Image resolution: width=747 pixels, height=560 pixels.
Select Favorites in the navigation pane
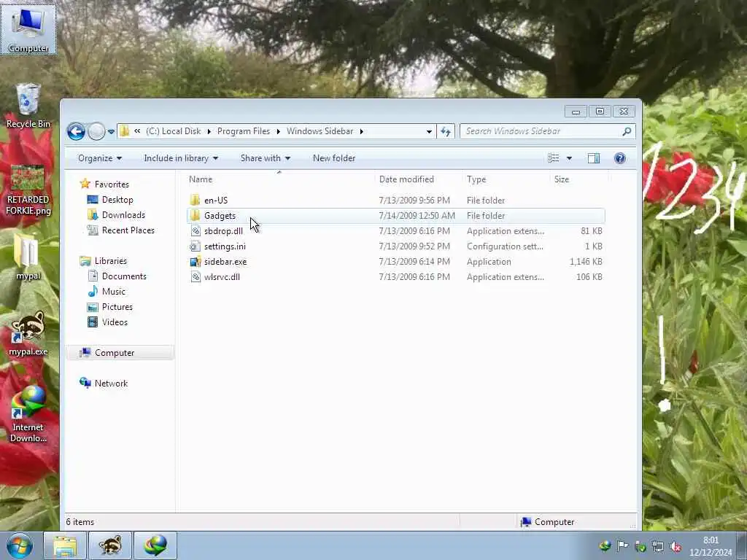pos(112,184)
